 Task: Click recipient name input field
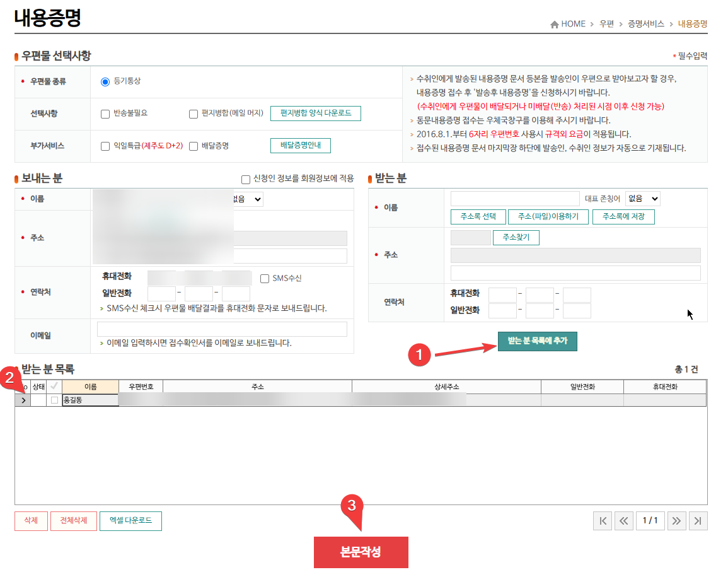(x=515, y=199)
